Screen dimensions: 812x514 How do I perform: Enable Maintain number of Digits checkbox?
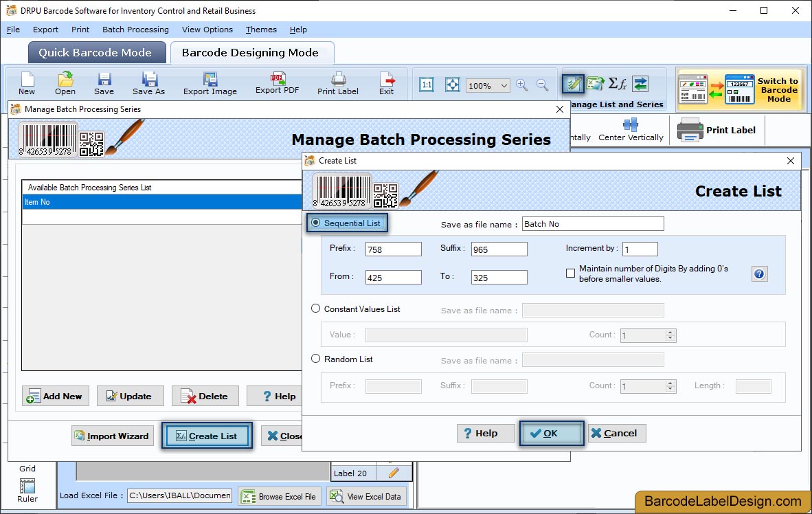coord(570,273)
